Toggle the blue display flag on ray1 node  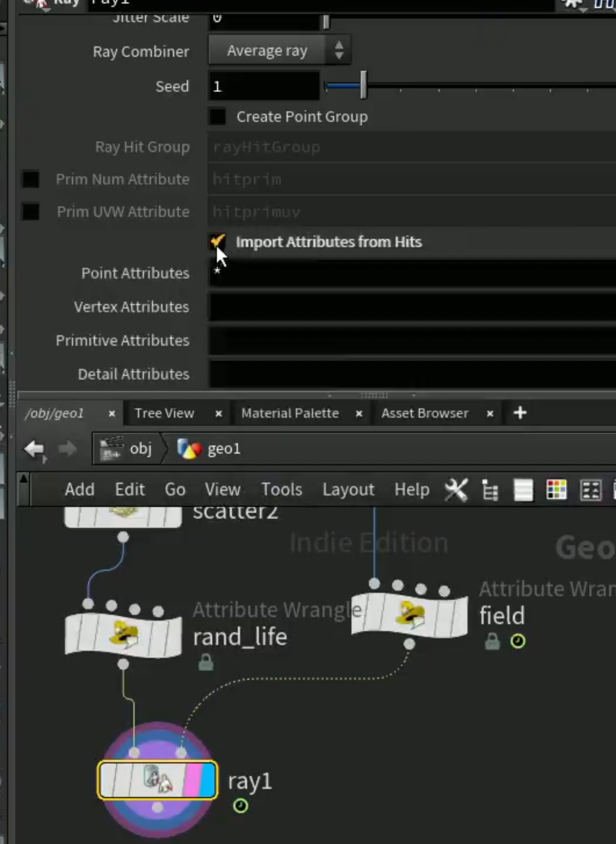pyautogui.click(x=208, y=780)
